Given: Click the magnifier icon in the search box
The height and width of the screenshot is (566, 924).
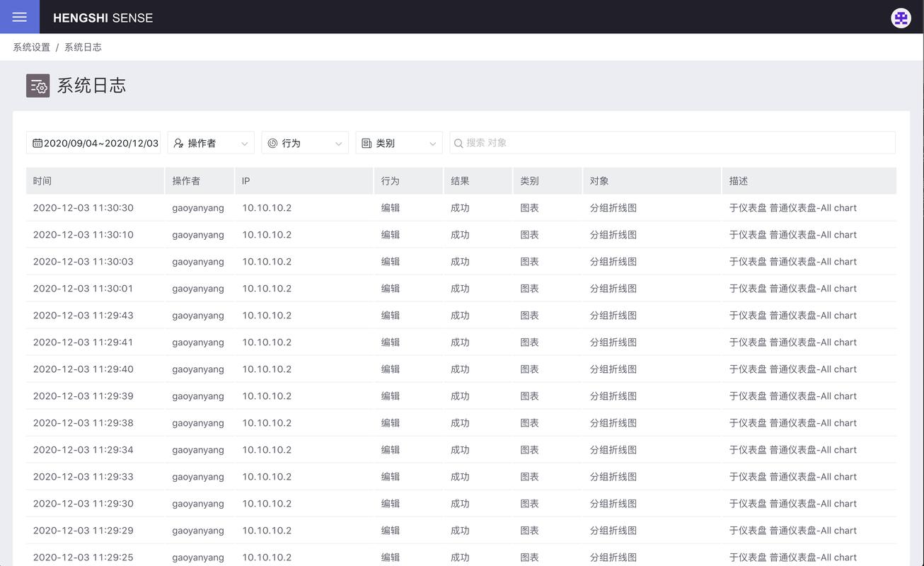Looking at the screenshot, I should click(x=458, y=142).
